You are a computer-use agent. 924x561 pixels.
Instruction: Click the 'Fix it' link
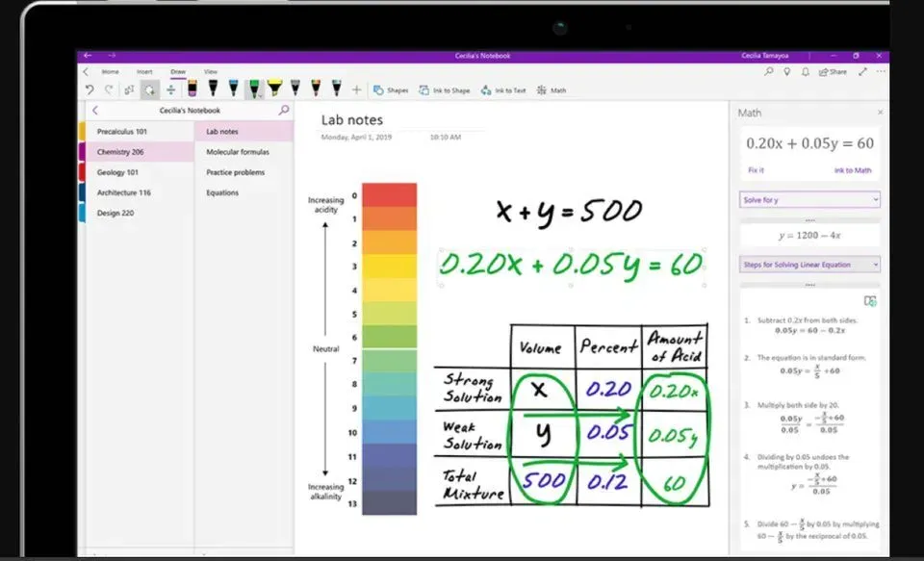[756, 170]
